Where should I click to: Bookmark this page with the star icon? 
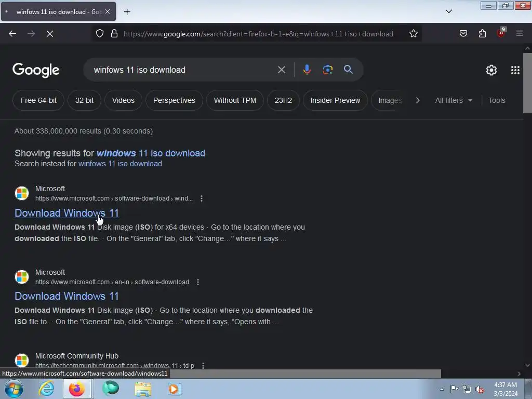pos(413,34)
